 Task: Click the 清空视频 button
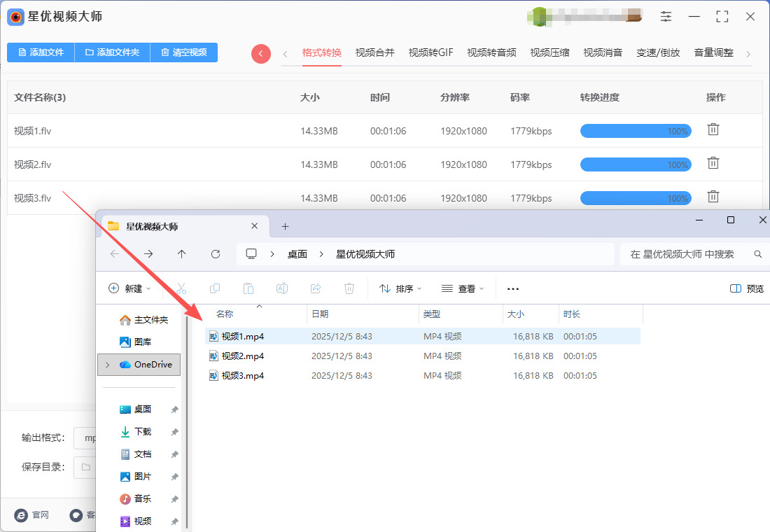coord(183,52)
